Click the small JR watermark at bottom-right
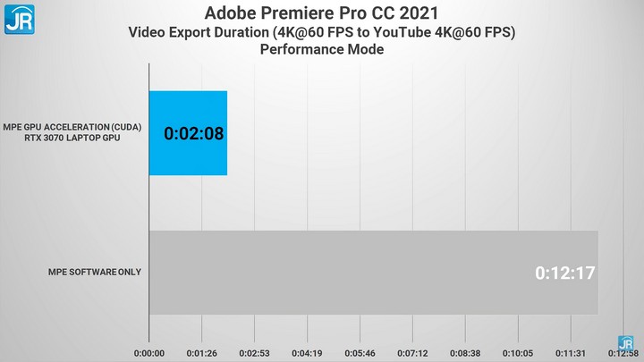The height and width of the screenshot is (362, 644). [626, 343]
